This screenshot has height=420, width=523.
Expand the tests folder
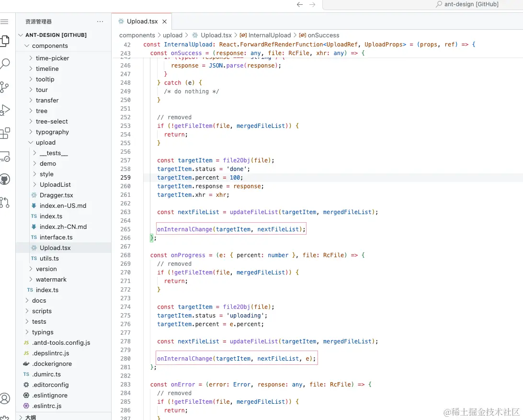[x=63, y=322]
